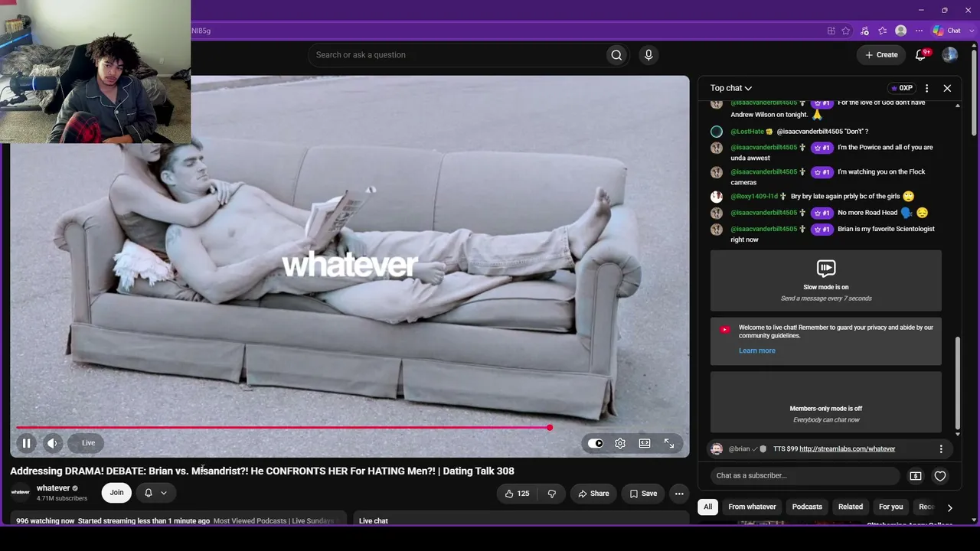Click the Live chat heading below video
The height and width of the screenshot is (551, 980).
click(374, 521)
